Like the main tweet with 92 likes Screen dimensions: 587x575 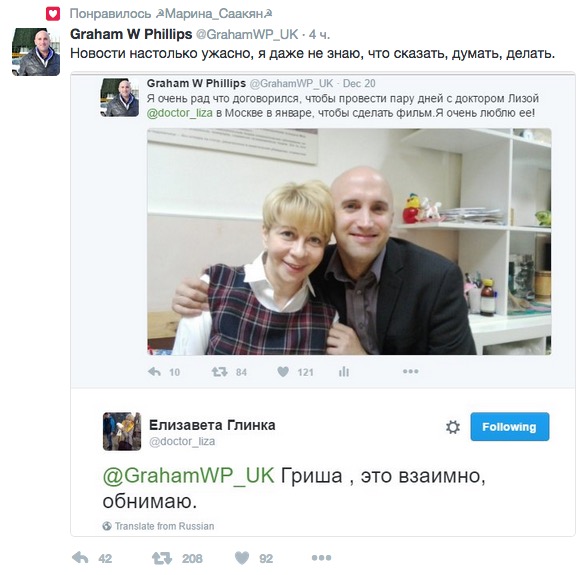(242, 558)
